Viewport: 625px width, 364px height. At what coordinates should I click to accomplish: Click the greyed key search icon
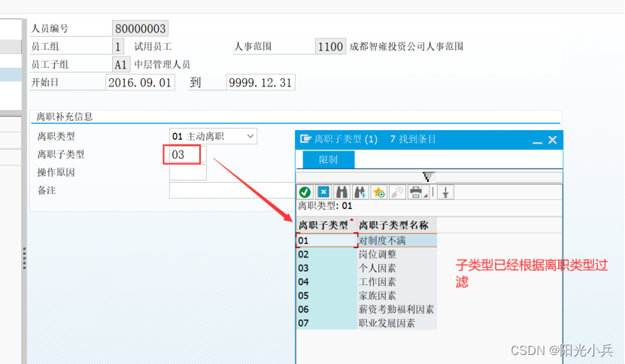point(397,193)
